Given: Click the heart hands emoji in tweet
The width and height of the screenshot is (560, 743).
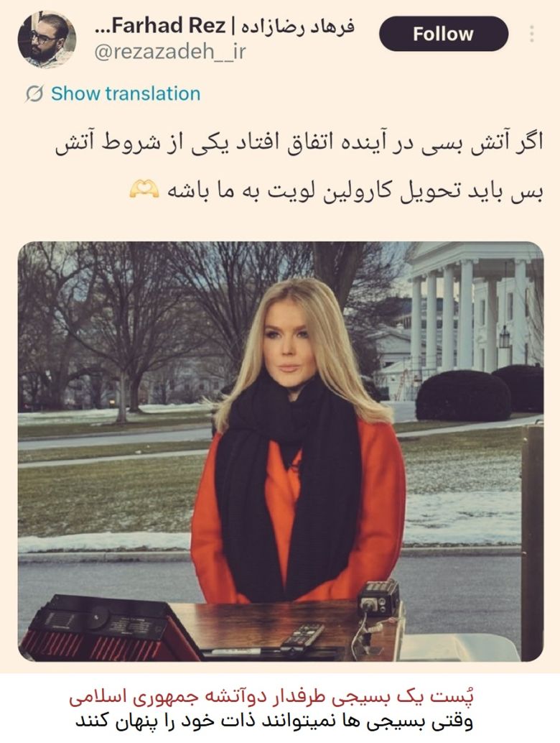Looking at the screenshot, I should [144, 190].
